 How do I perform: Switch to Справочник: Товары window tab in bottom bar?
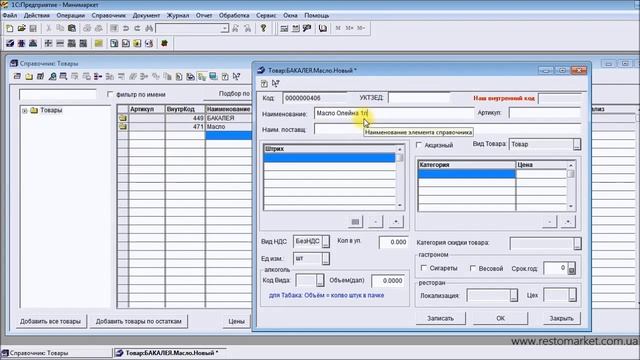point(56,353)
